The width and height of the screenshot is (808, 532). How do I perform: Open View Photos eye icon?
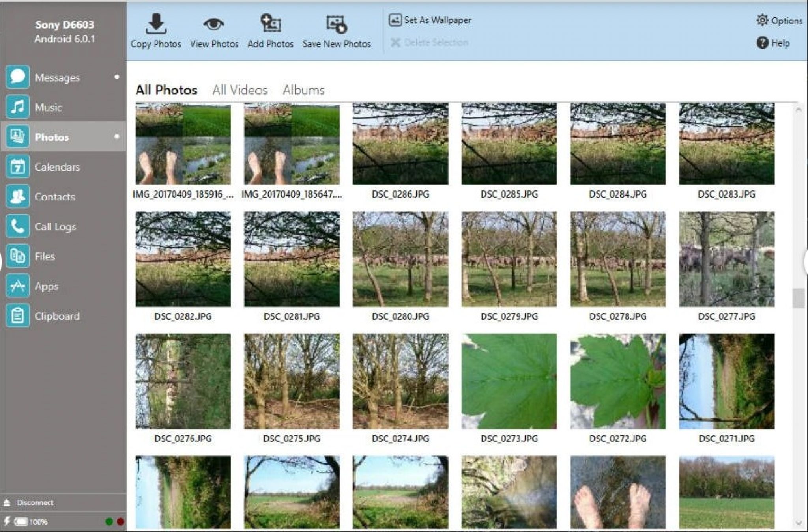[x=213, y=24]
